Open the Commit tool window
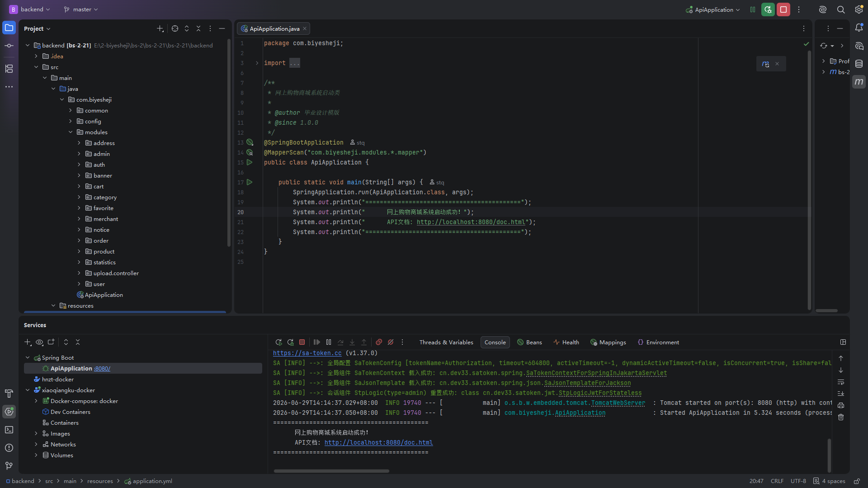 pyautogui.click(x=9, y=46)
